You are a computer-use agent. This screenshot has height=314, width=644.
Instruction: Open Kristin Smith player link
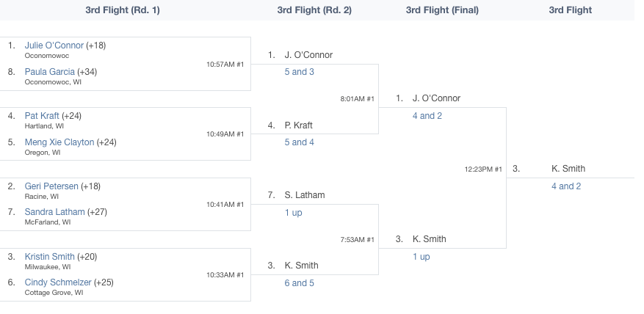pyautogui.click(x=50, y=257)
